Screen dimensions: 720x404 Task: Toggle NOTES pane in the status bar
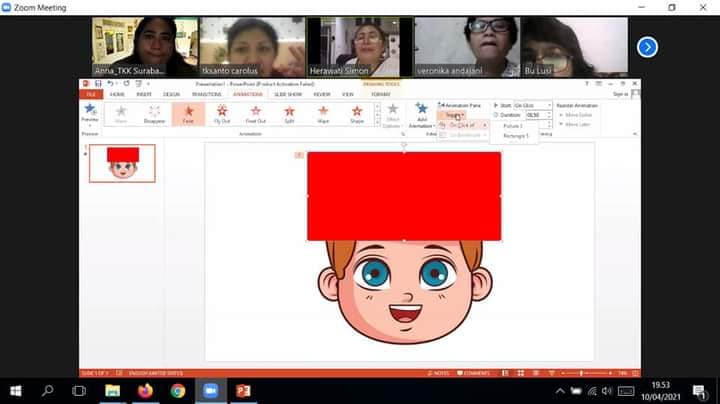click(439, 373)
